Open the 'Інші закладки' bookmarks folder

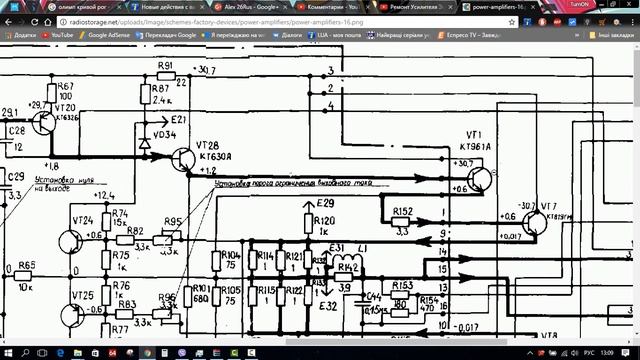pyautogui.click(x=612, y=35)
